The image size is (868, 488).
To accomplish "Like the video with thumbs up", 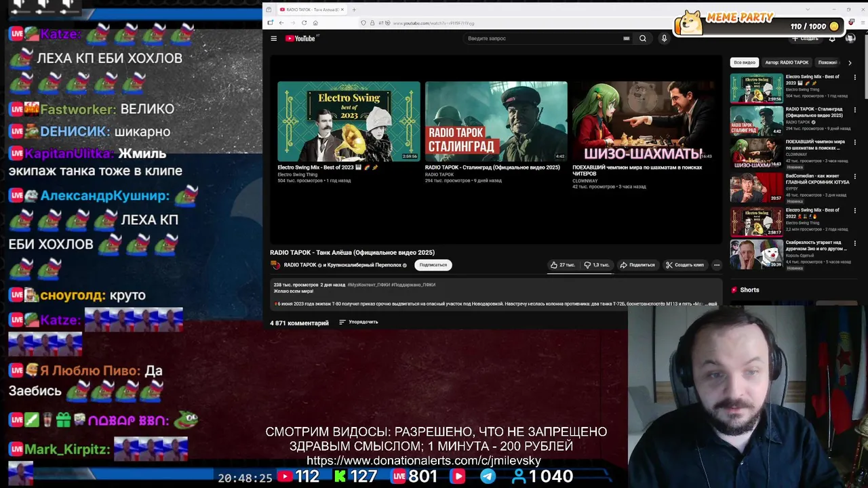I will tap(562, 265).
